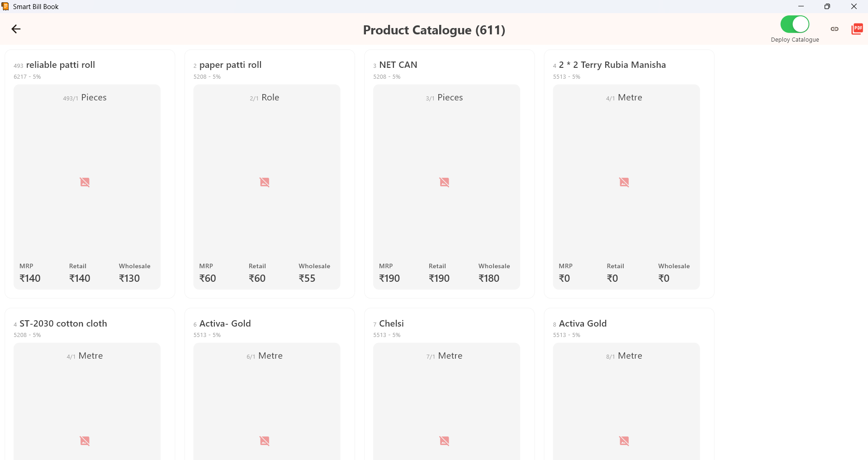Click missing image icon of NET CAN
Image resolution: width=868 pixels, height=460 pixels.
(444, 182)
